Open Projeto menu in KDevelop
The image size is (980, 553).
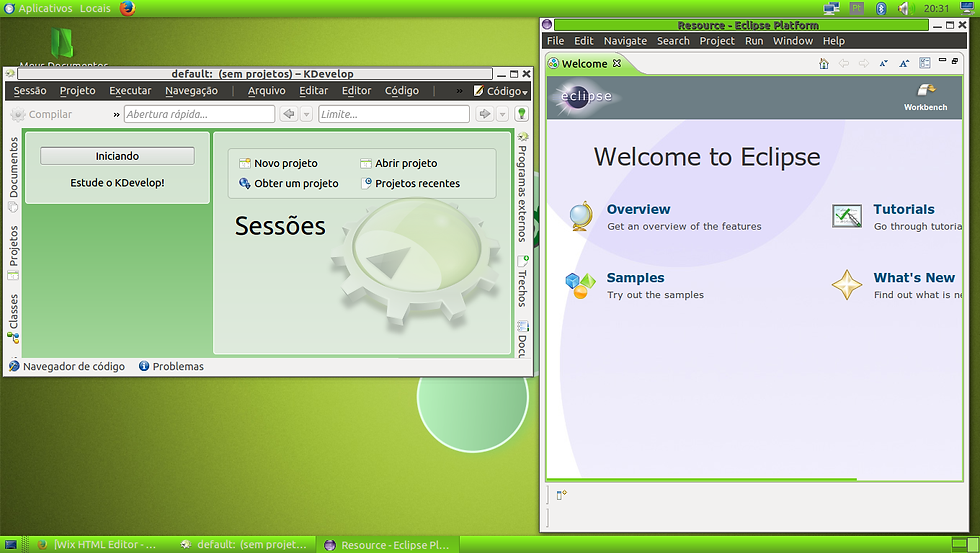(78, 91)
